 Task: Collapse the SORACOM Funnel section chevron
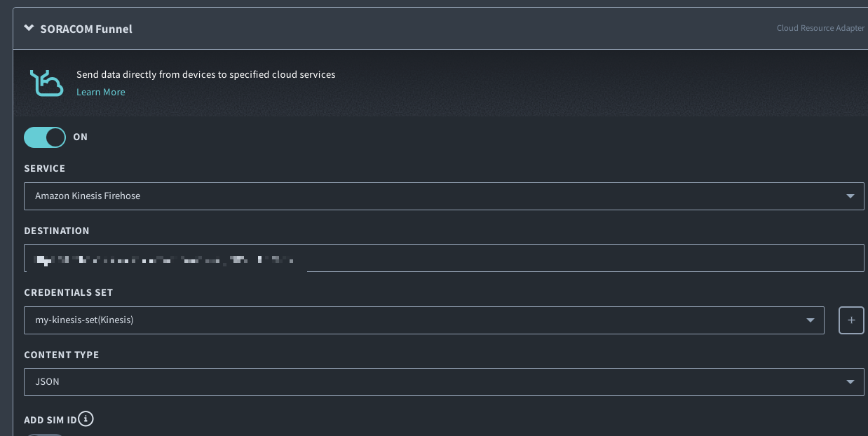[x=29, y=29]
